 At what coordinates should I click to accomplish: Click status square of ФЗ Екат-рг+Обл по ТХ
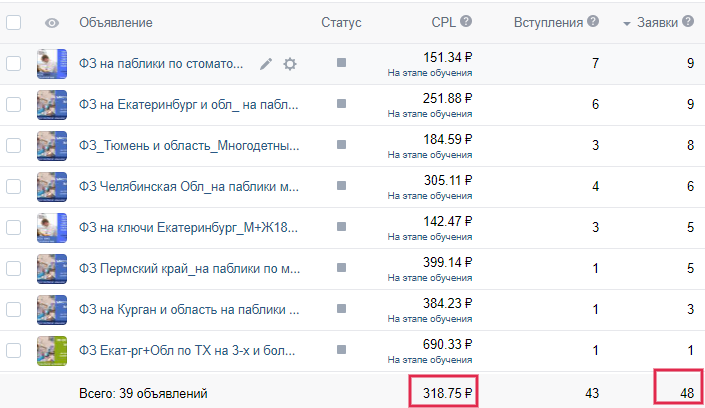[x=341, y=349]
